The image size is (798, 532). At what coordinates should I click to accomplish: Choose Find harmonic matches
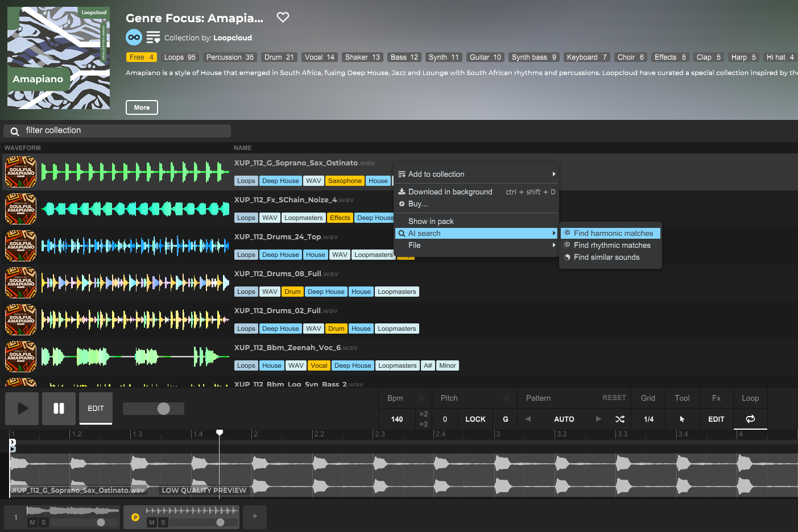tap(611, 233)
